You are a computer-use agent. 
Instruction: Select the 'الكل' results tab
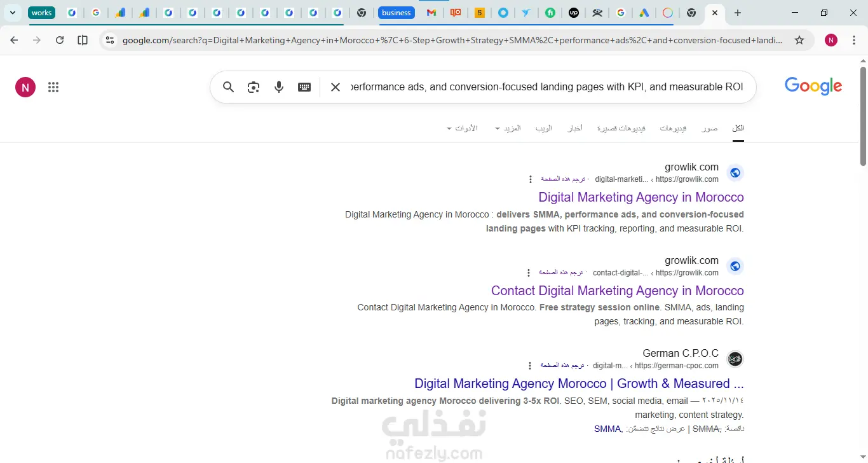[x=738, y=128]
